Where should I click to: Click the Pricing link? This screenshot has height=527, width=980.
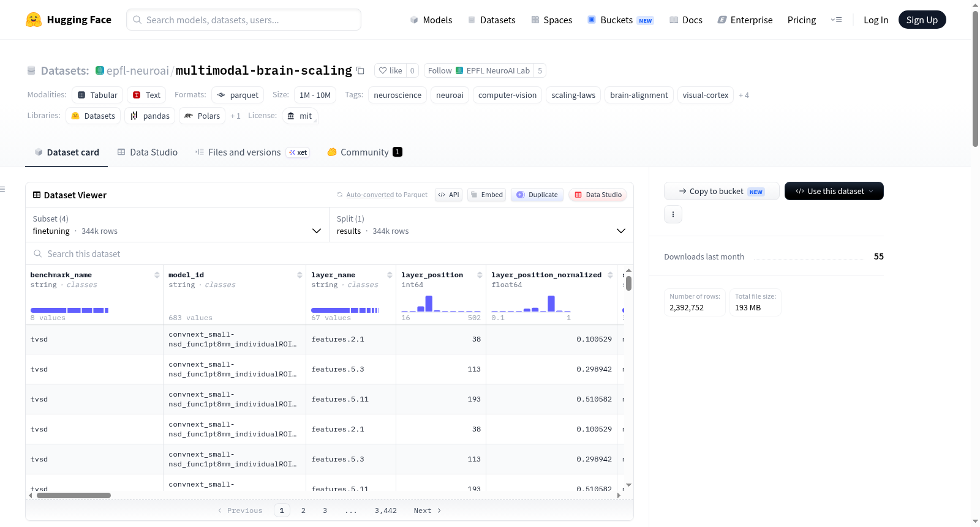click(x=802, y=20)
